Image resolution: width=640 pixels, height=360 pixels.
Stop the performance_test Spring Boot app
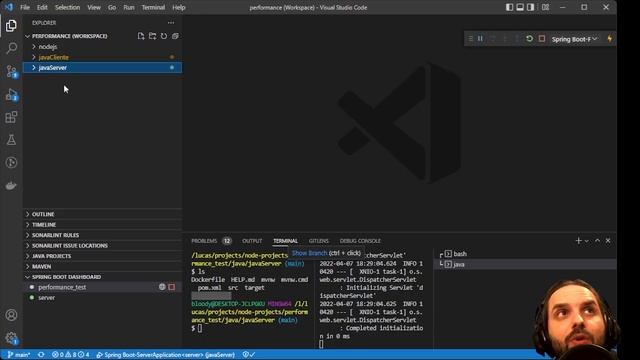tap(172, 287)
